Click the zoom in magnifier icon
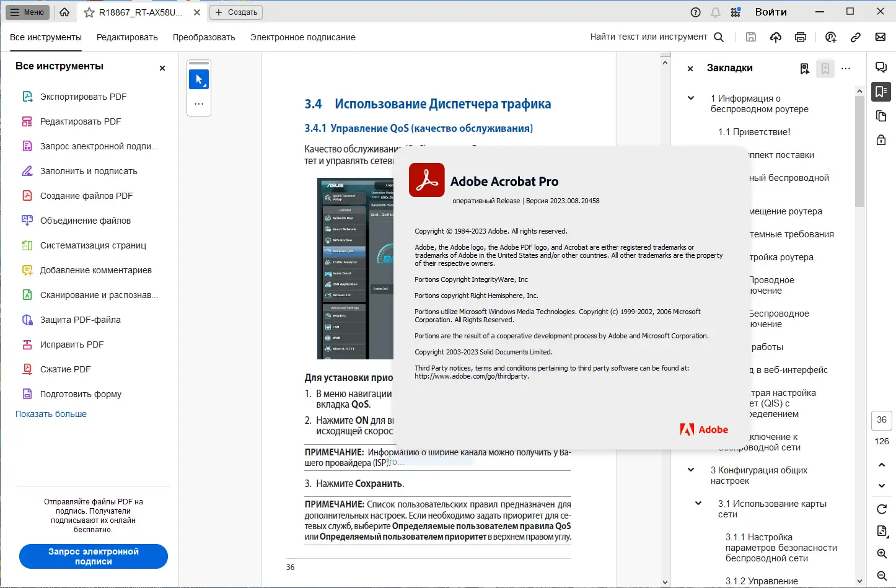 pos(882,553)
